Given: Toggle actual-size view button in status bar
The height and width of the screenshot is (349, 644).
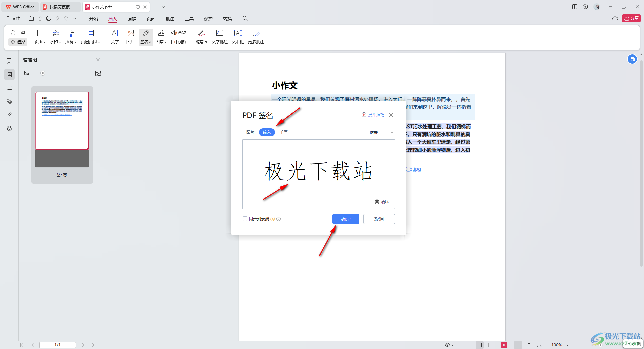Looking at the screenshot, I should (518, 345).
